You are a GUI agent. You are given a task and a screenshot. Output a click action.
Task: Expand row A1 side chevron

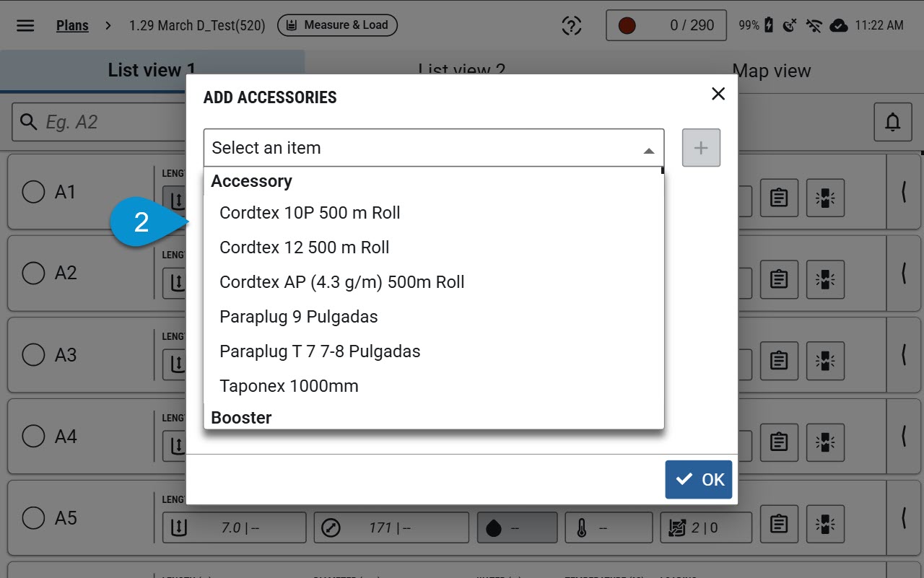pos(904,192)
